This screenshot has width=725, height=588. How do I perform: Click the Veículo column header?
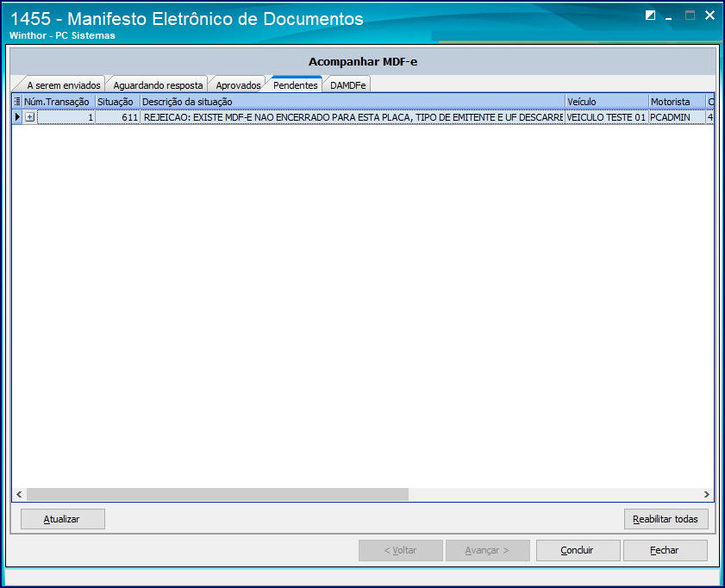tap(607, 102)
